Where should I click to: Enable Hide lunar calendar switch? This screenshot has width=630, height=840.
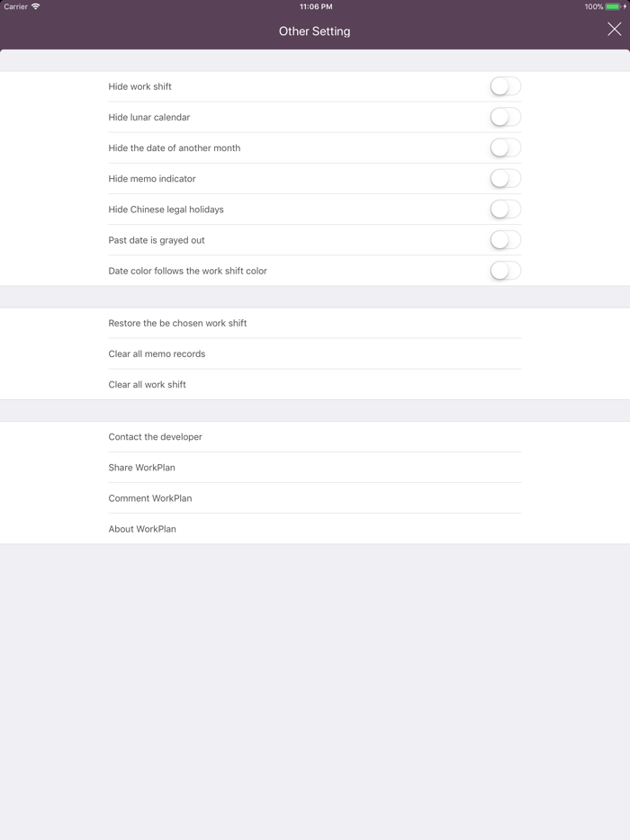(x=505, y=117)
